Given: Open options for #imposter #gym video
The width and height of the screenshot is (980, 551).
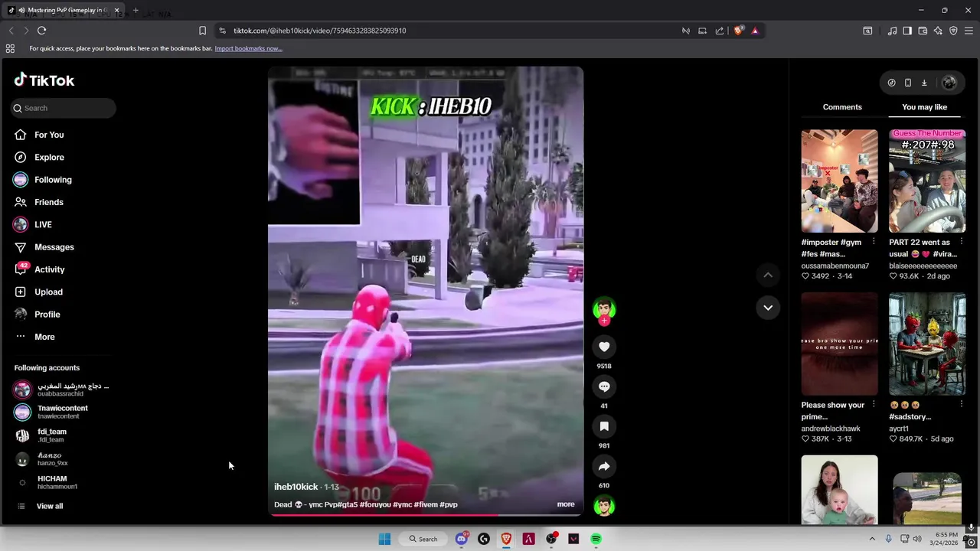Looking at the screenshot, I should 874,242.
